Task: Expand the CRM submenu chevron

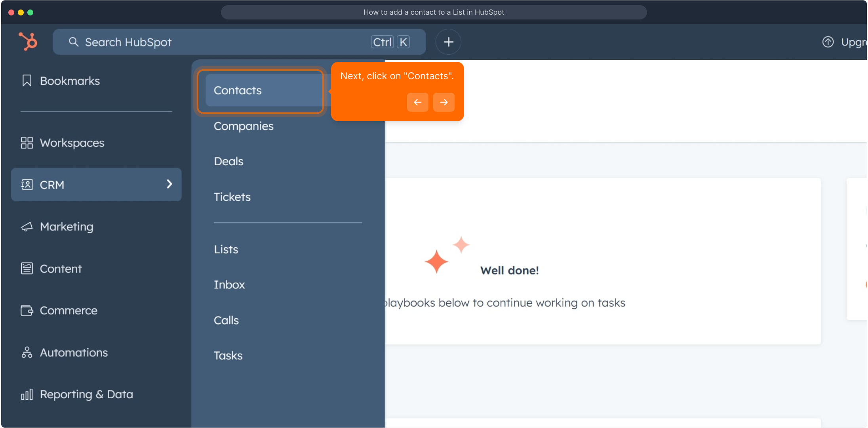Action: coord(169,184)
